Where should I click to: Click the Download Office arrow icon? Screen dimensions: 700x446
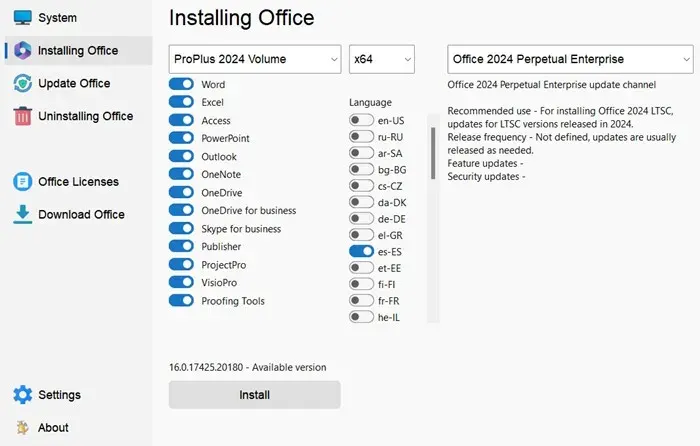click(x=22, y=214)
